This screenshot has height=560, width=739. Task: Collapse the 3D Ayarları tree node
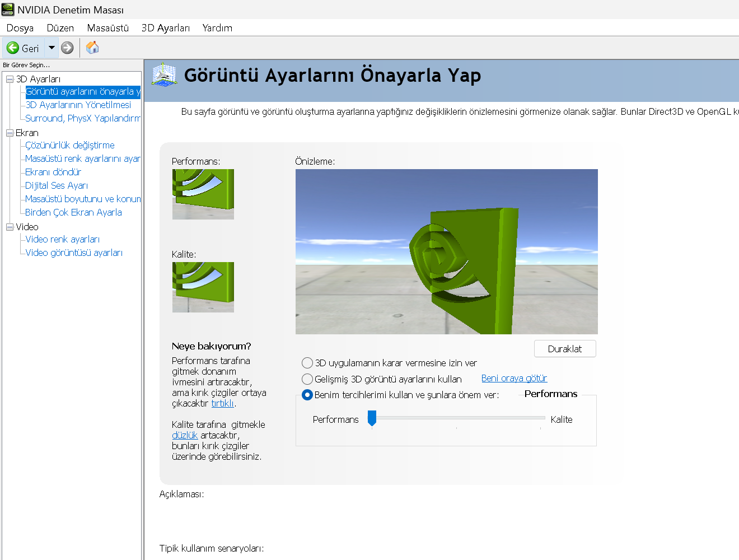click(10, 79)
